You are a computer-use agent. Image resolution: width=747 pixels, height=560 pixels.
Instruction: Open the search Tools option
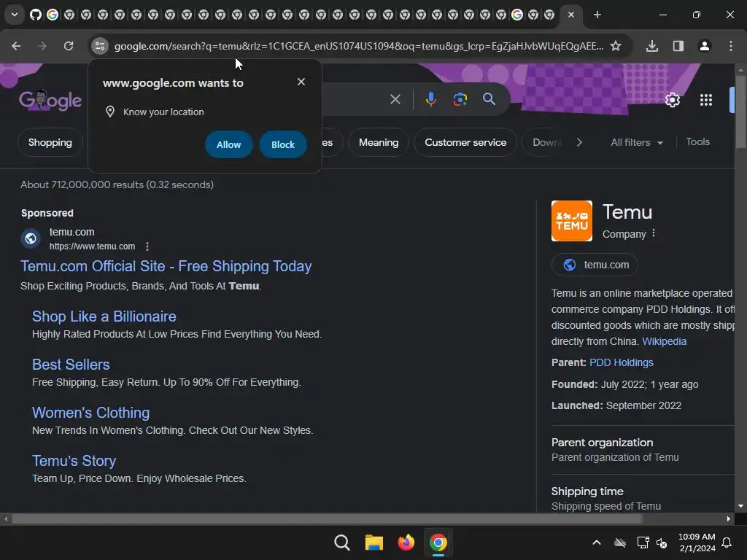tap(697, 142)
